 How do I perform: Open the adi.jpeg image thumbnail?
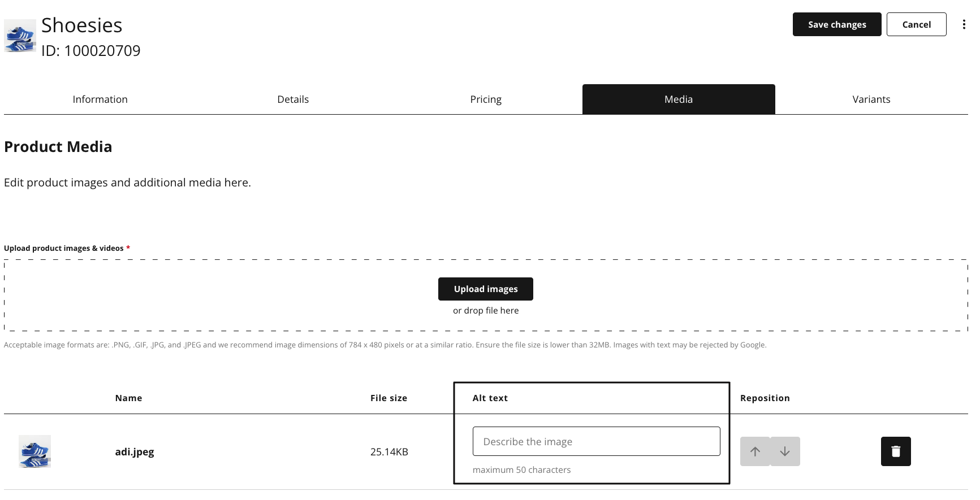[x=34, y=451]
